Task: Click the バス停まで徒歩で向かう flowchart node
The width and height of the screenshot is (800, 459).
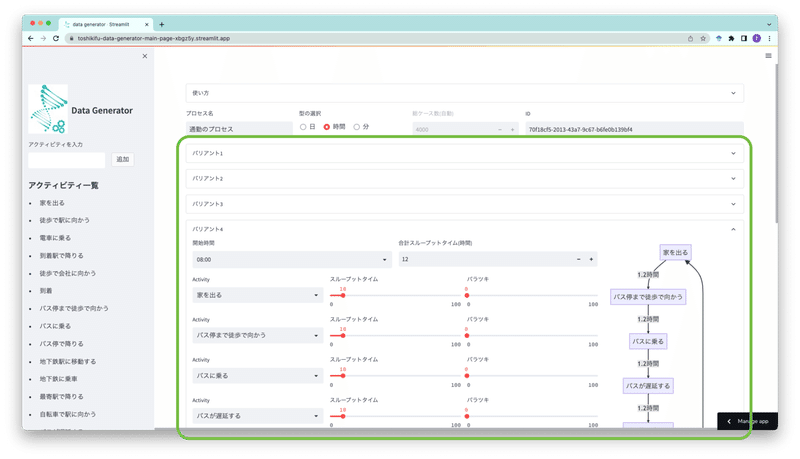Action: 648,296
